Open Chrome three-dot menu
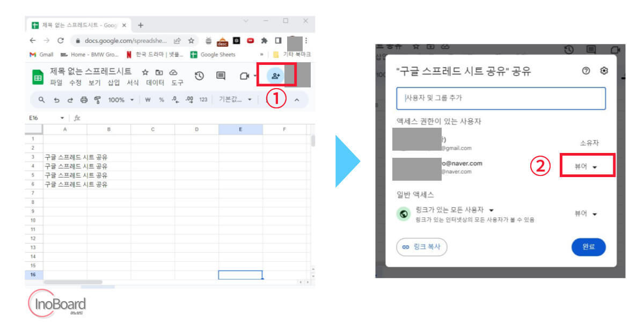Screen dimensions: 644x322 click(x=306, y=40)
